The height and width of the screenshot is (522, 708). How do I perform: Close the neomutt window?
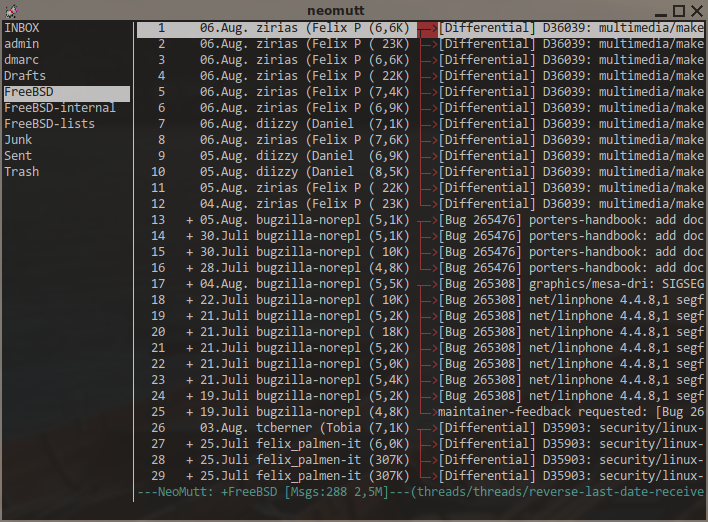point(697,10)
